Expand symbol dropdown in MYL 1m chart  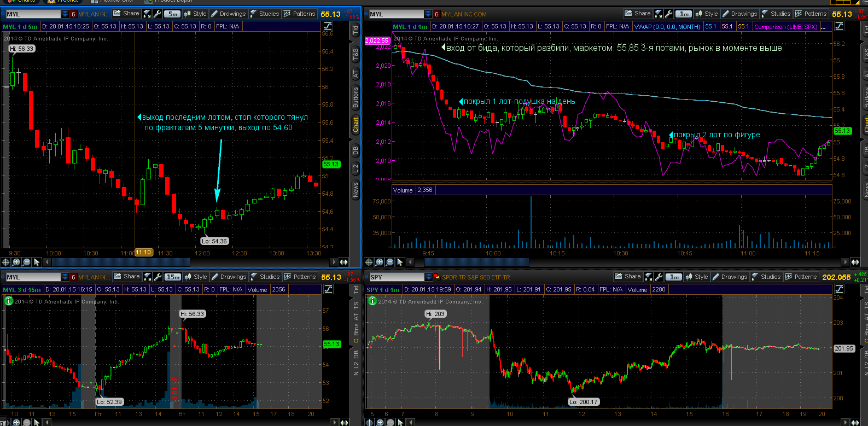428,14
